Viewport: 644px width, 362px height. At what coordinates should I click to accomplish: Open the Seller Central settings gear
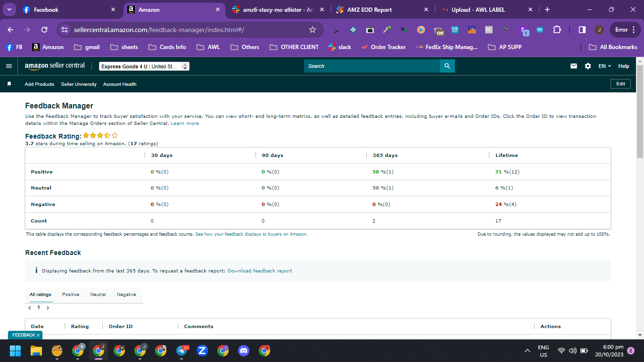[x=588, y=66]
